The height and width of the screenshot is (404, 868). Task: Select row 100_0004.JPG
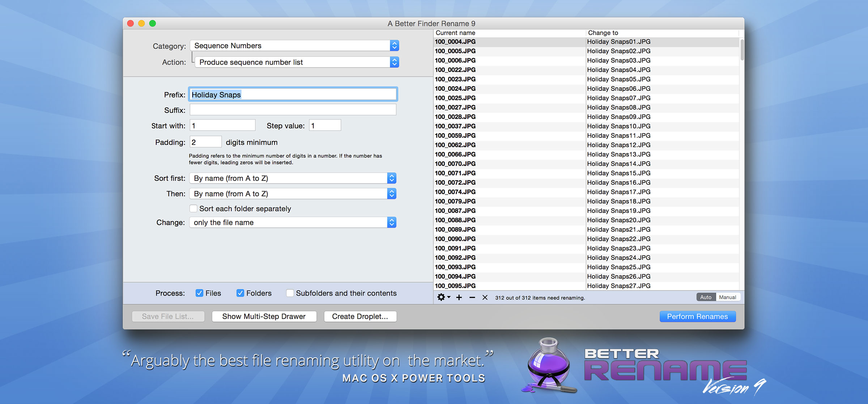click(587, 42)
